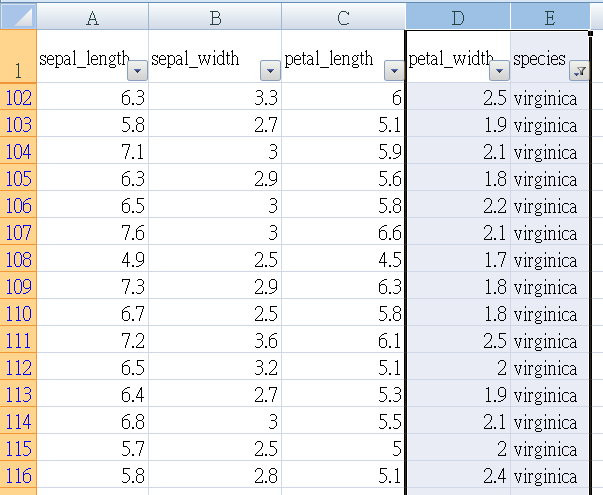Select row header 112

[18, 366]
